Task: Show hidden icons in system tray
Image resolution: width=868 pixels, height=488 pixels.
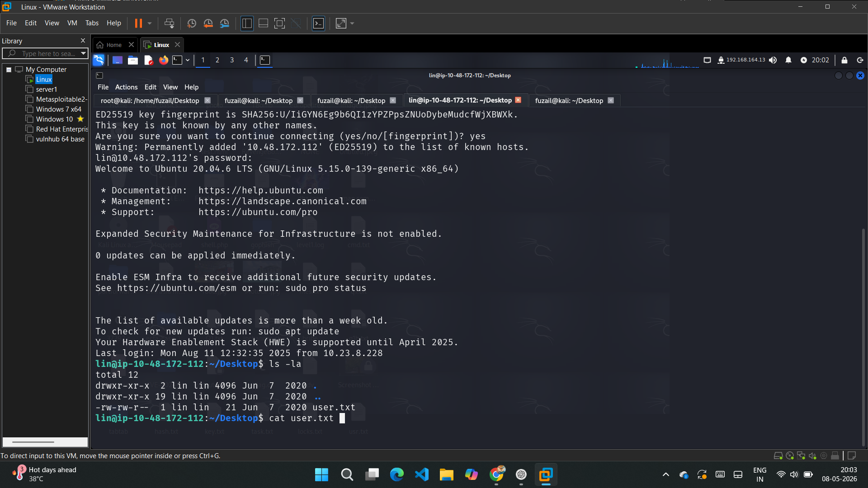Action: click(666, 474)
